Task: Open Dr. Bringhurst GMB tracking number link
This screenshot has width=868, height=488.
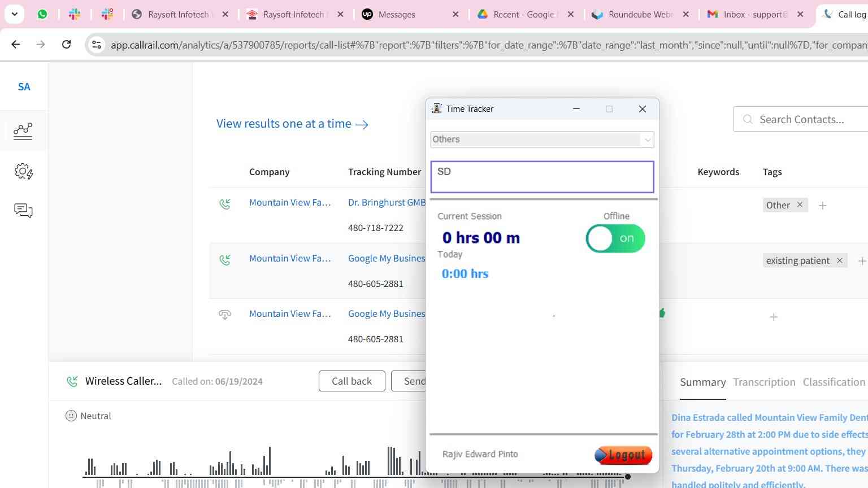Action: click(387, 202)
